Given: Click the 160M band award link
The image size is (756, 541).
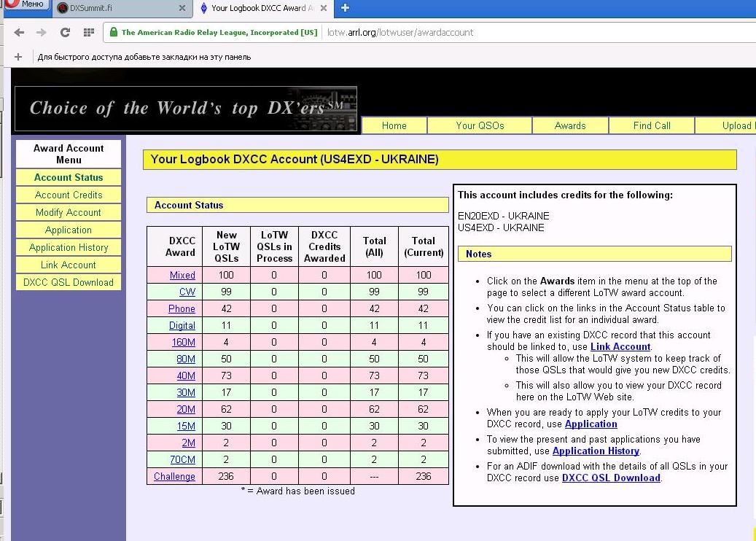Looking at the screenshot, I should pos(184,342).
